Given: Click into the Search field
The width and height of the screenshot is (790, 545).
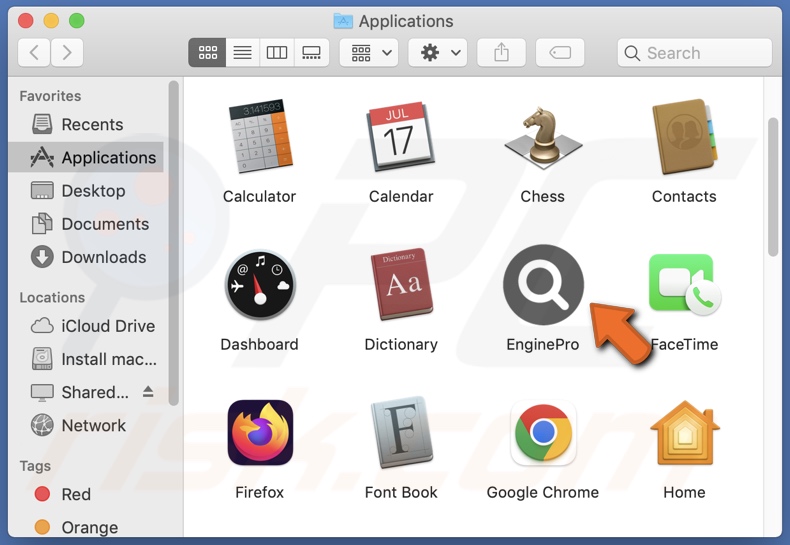Looking at the screenshot, I should click(x=695, y=53).
